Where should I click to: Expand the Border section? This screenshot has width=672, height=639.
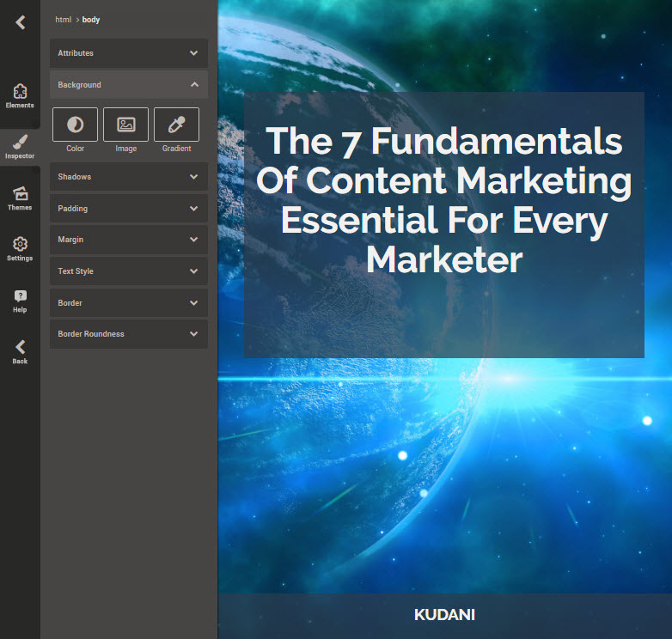tap(129, 303)
